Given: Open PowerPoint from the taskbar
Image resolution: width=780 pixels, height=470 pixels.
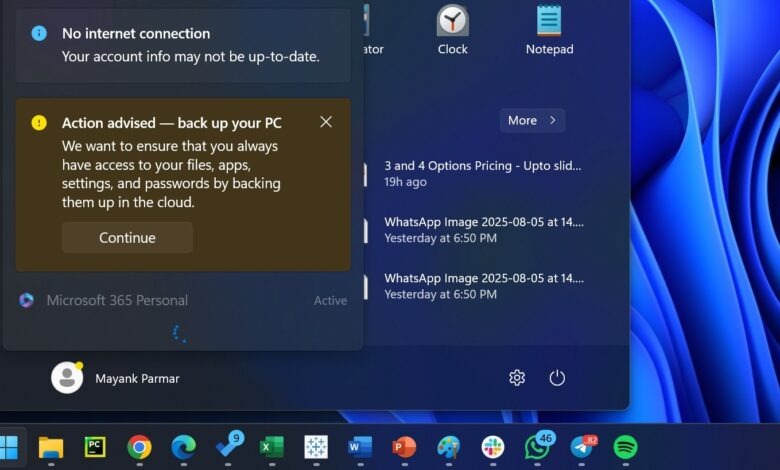Looking at the screenshot, I should click(x=404, y=447).
